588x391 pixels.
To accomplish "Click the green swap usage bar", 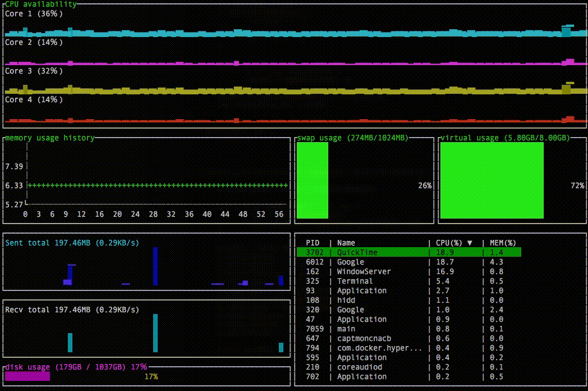I will (313, 180).
